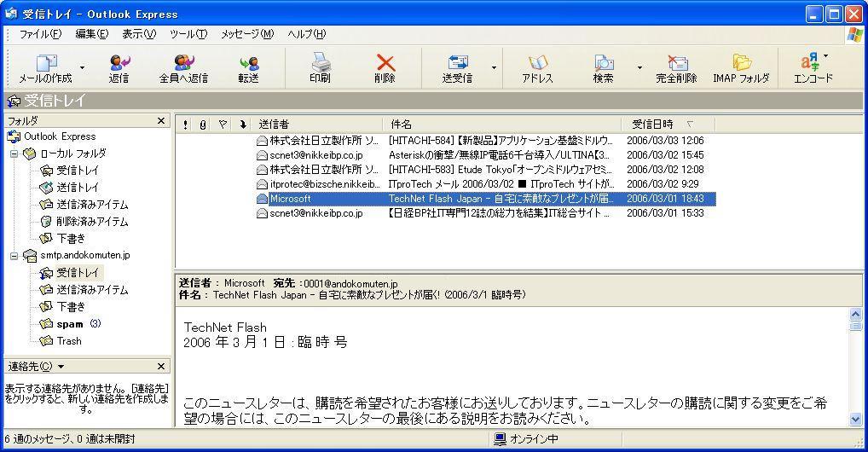Click the 完全削除 (purge) toolbar icon
The image size is (868, 452).
pos(676,62)
